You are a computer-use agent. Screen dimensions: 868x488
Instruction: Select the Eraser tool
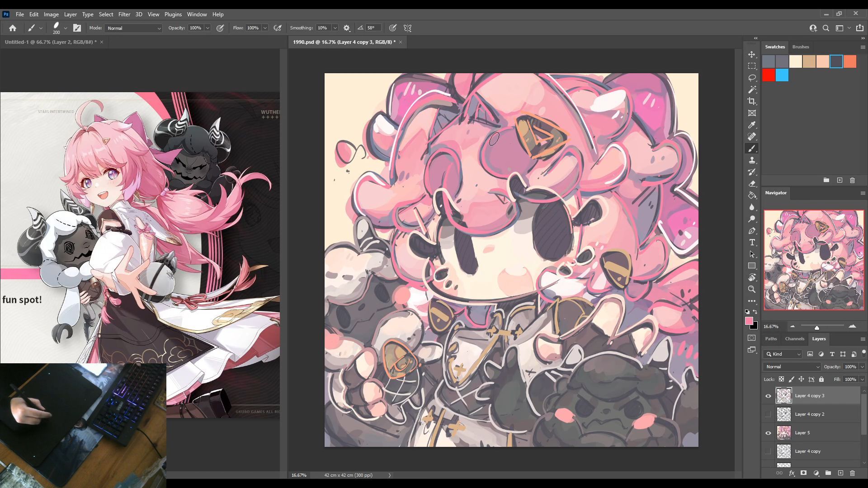pyautogui.click(x=752, y=183)
